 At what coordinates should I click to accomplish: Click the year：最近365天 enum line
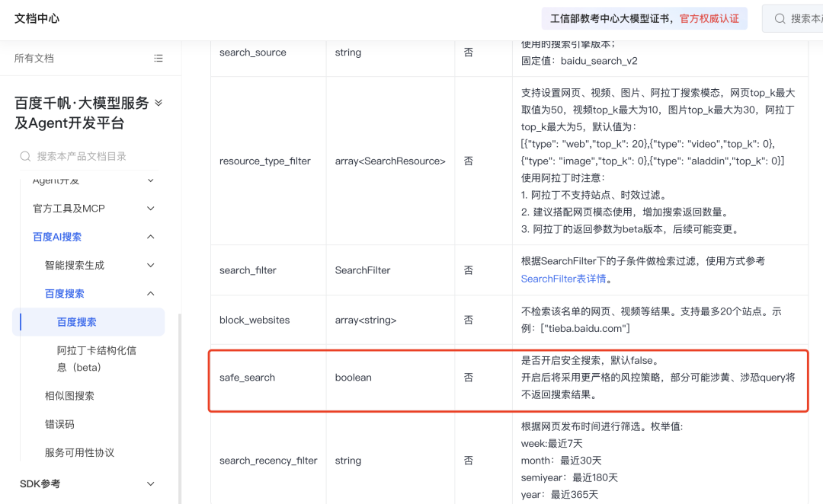[559, 495]
